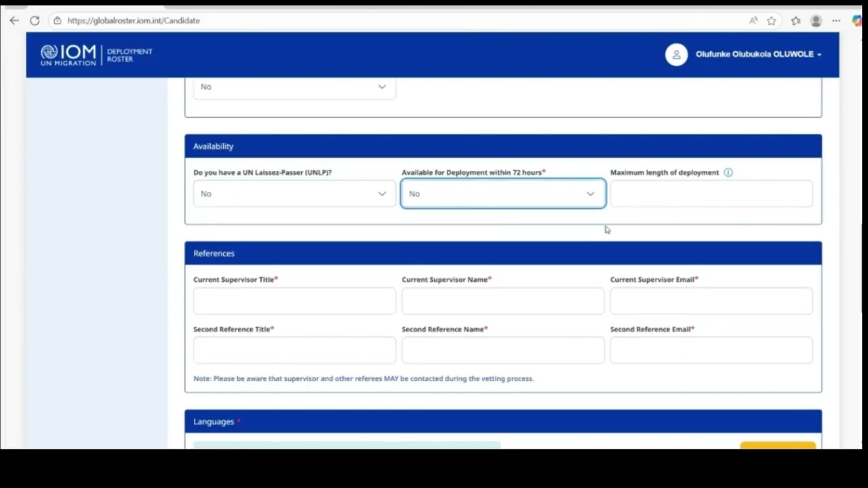Open the browser profile avatar
The image size is (868, 488).
tap(816, 21)
